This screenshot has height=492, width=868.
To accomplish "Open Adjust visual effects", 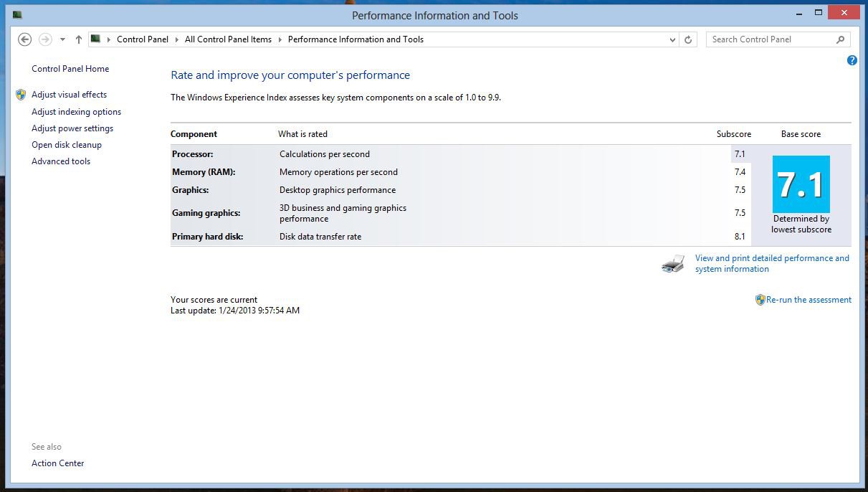I will (x=69, y=95).
